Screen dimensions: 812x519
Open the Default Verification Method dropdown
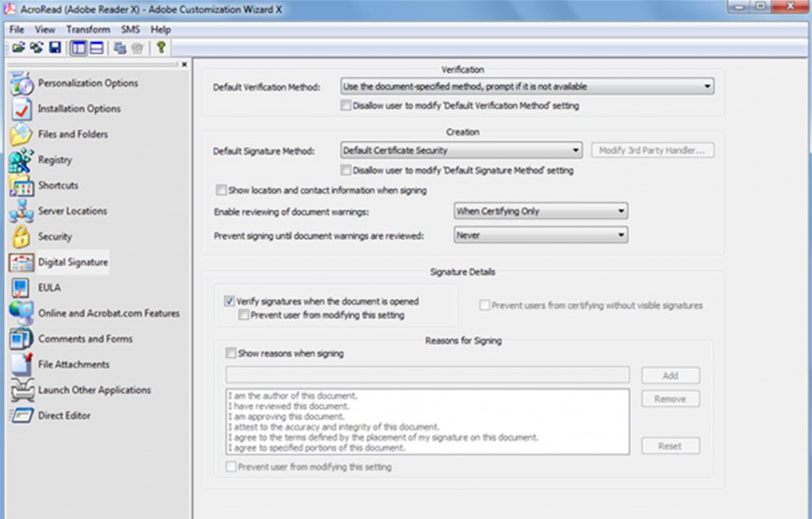point(527,86)
